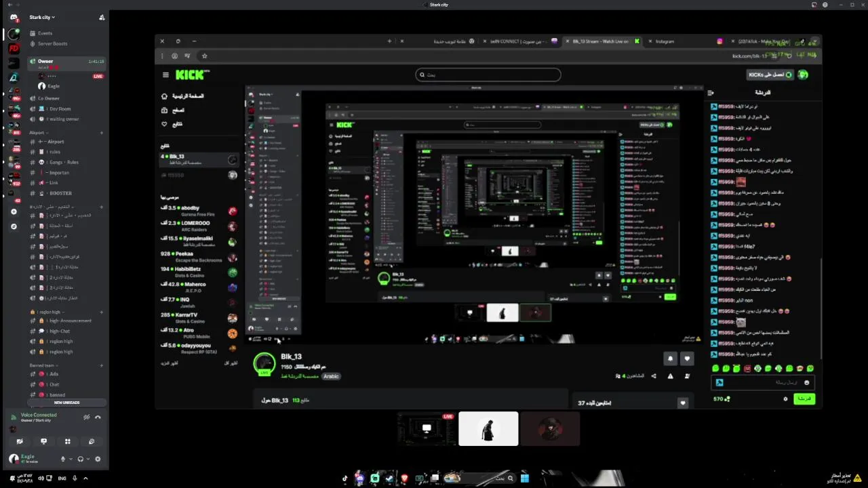Screen dimensions: 868x488
Task: Create channel in Airport category
Action: pos(102,133)
